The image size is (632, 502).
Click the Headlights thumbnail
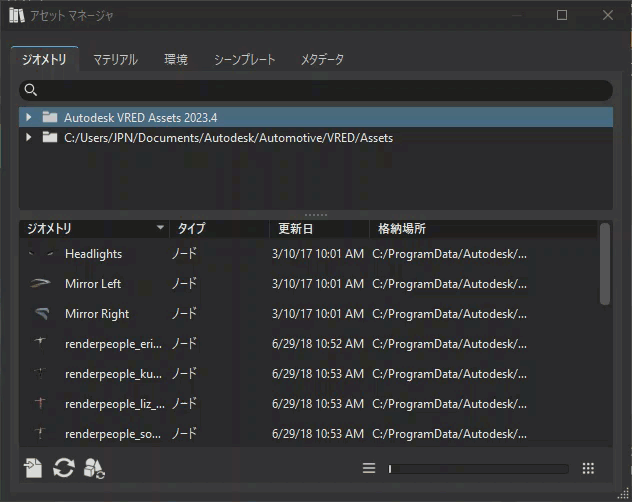(41, 254)
